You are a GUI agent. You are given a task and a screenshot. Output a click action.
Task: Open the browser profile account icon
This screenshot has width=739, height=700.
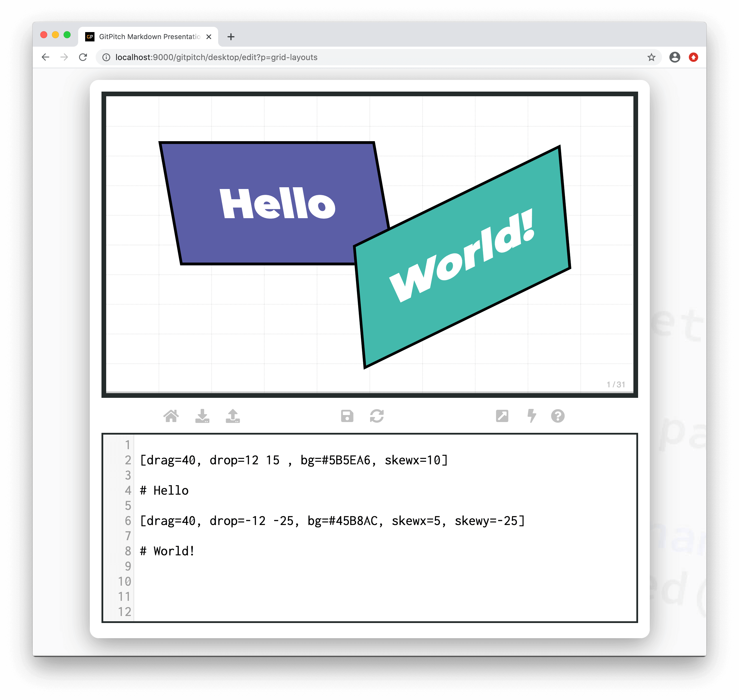click(x=675, y=57)
